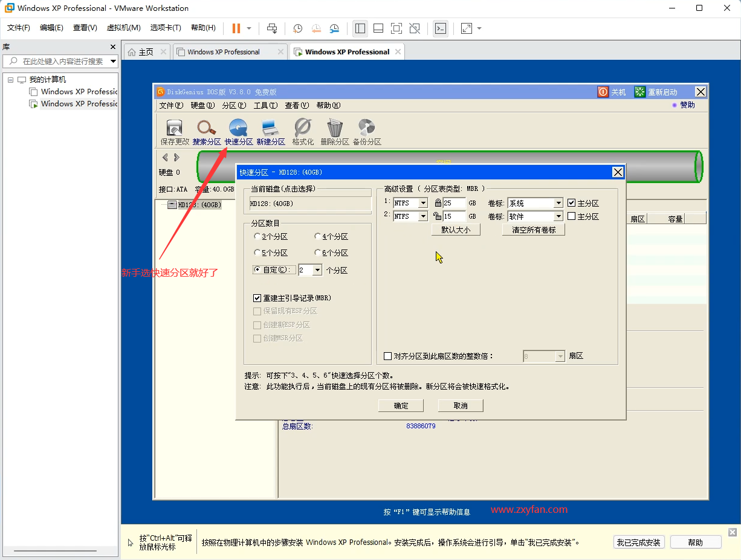Click the 默认大小 button

pyautogui.click(x=456, y=229)
